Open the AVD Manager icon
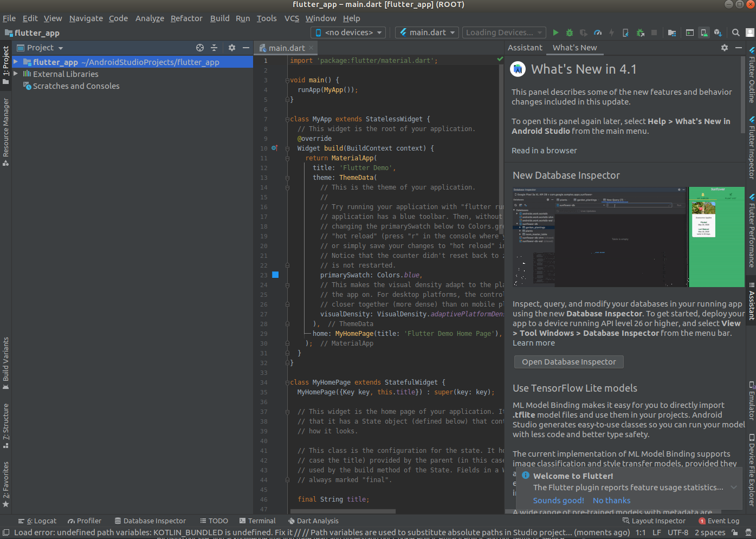This screenshot has height=539, width=756. (x=704, y=33)
